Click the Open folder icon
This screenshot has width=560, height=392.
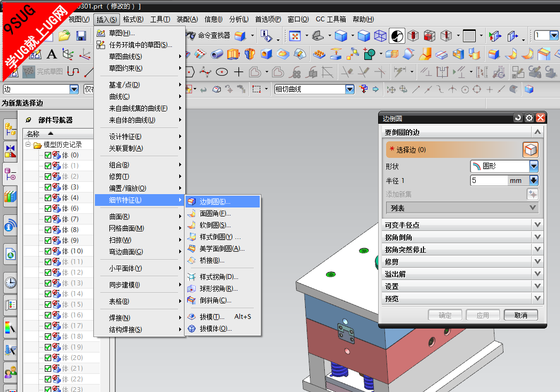(65, 35)
